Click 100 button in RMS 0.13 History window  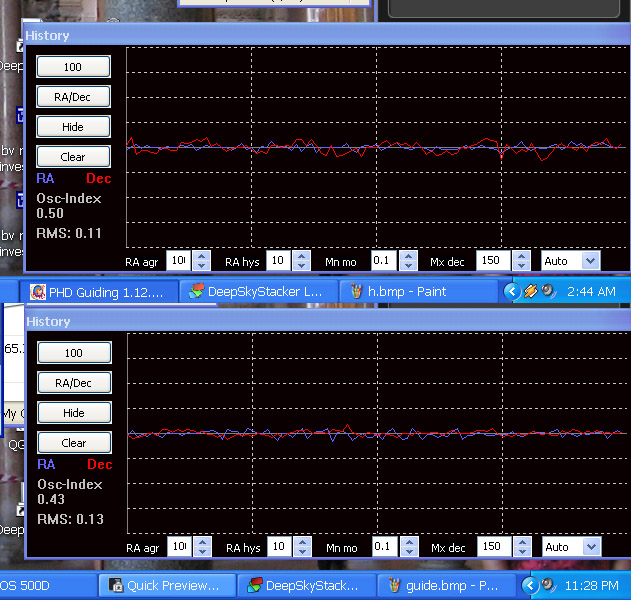[x=74, y=353]
